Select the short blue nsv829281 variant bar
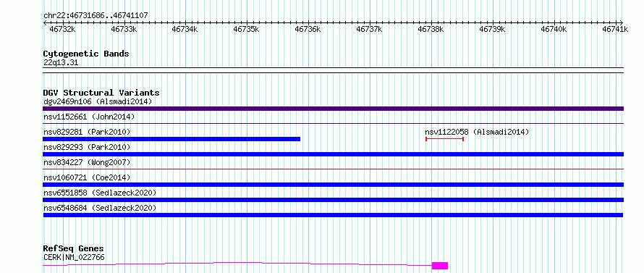The image size is (644, 273). point(171,139)
